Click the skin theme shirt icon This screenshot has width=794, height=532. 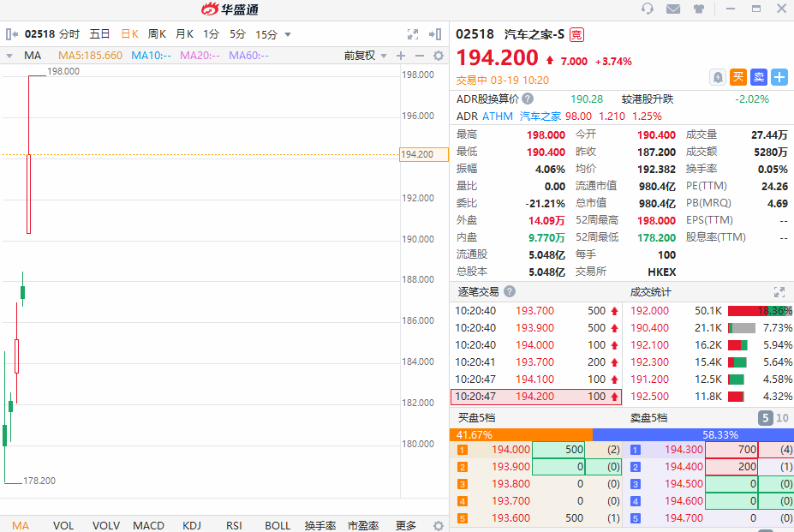699,9
